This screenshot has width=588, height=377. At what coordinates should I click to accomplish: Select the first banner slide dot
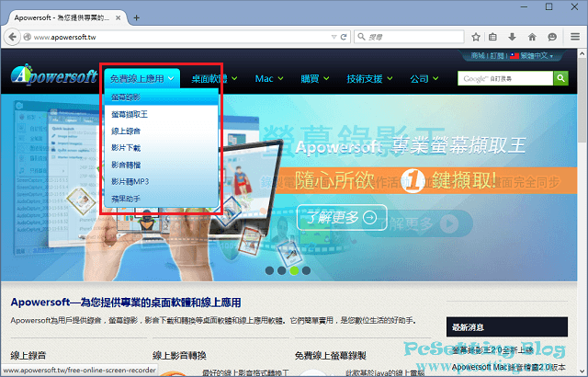pyautogui.click(x=269, y=270)
